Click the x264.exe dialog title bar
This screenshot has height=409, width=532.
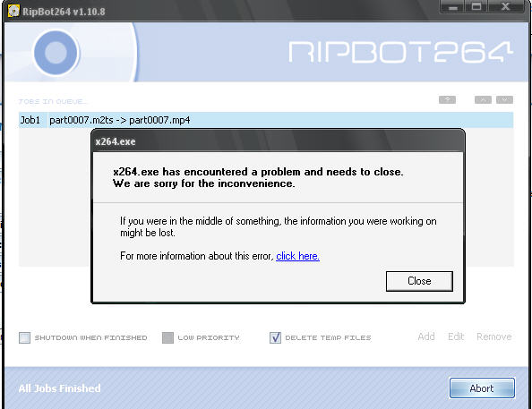(x=278, y=141)
